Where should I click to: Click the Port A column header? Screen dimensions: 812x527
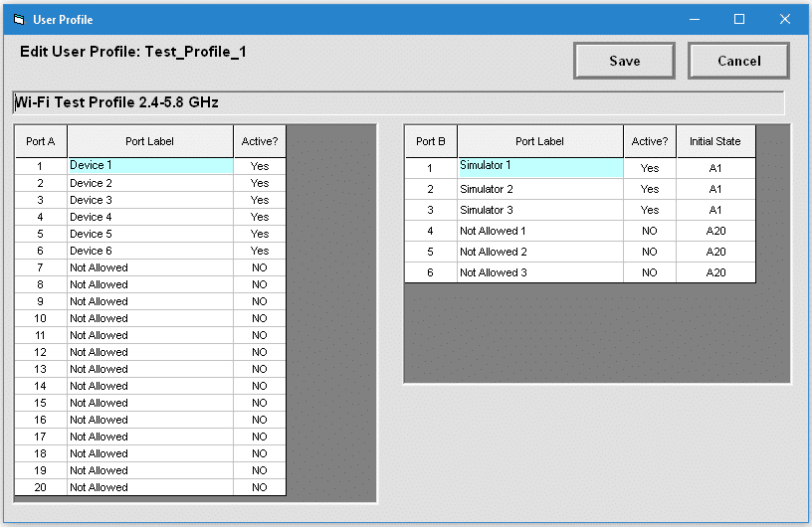coord(41,141)
